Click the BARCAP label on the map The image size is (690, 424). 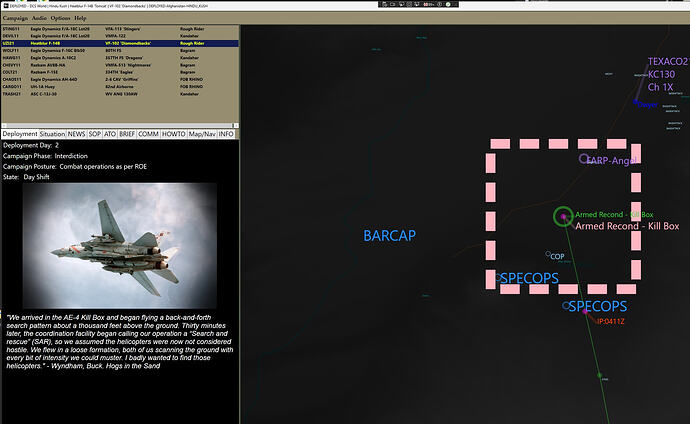tap(389, 236)
